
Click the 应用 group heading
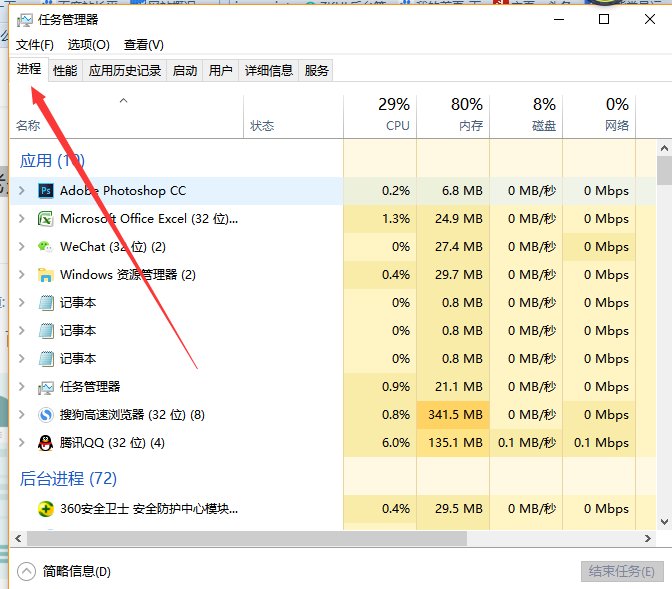point(52,161)
